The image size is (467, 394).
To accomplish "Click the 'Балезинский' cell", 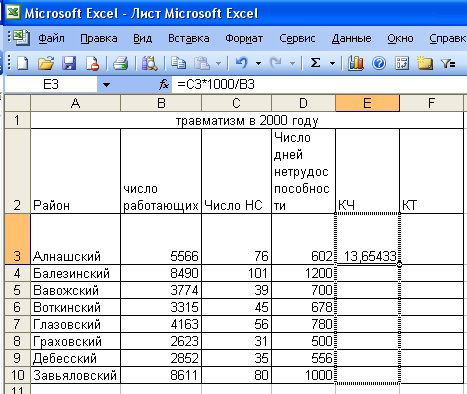I will pos(75,273).
